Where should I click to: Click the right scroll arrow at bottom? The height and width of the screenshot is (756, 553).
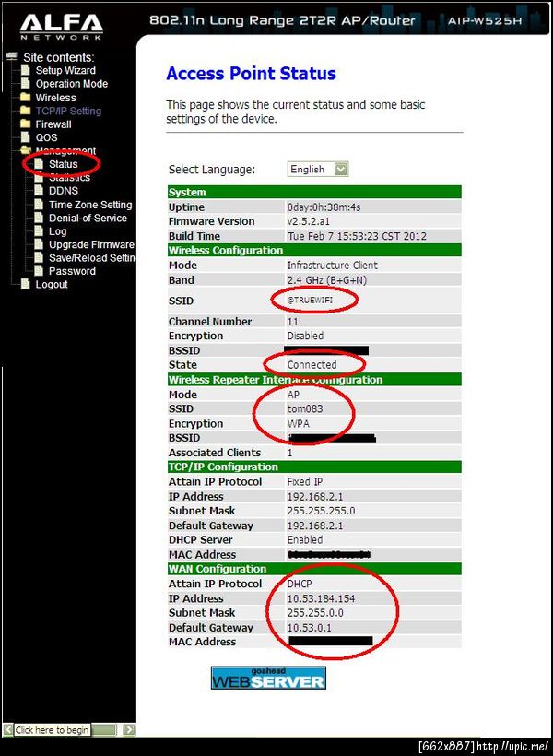point(129,729)
